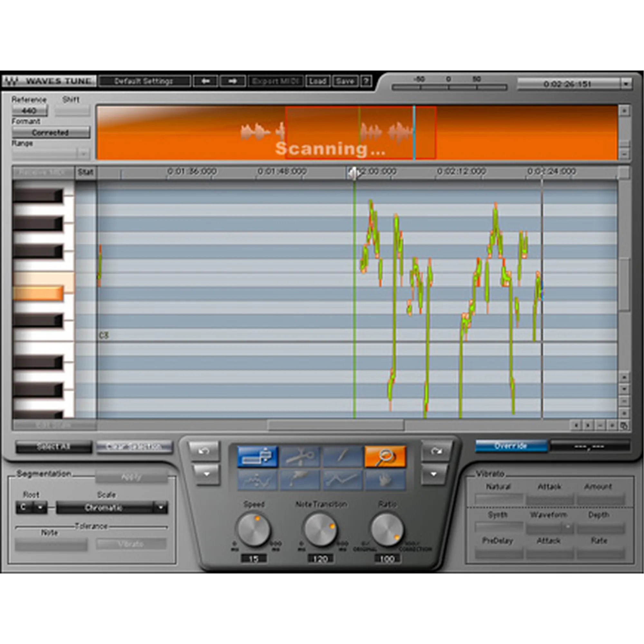This screenshot has width=644, height=644.
Task: Select the Hand navigation tool
Action: pos(385,480)
